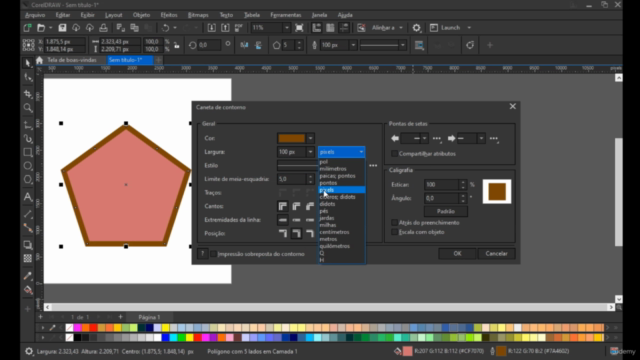
Task: Open the Efeitos menu
Action: coord(169,15)
